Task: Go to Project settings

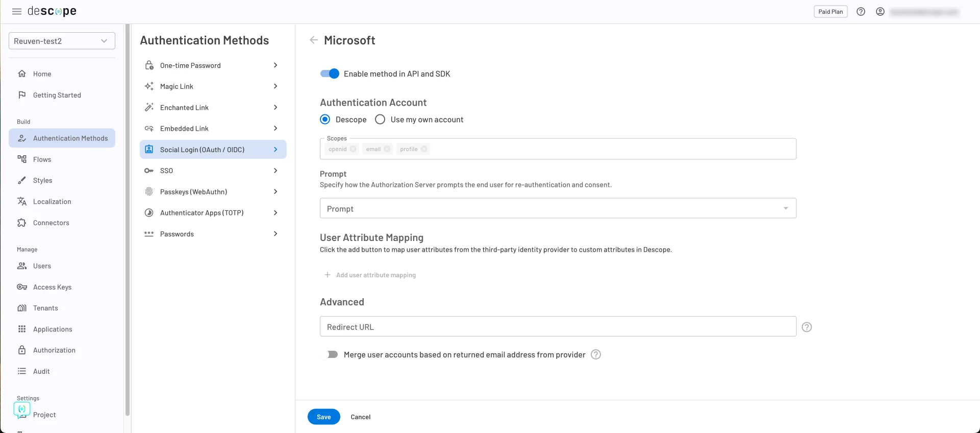Action: click(44, 415)
